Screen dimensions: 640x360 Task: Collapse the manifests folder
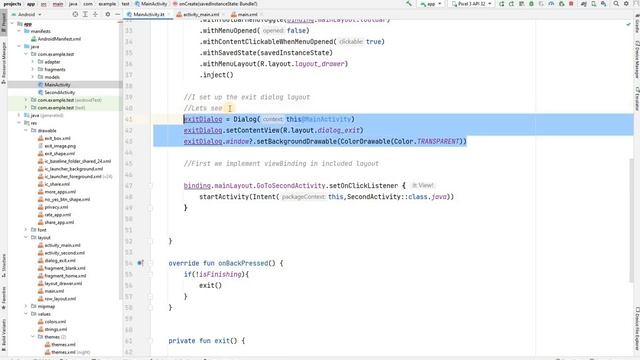(19, 31)
